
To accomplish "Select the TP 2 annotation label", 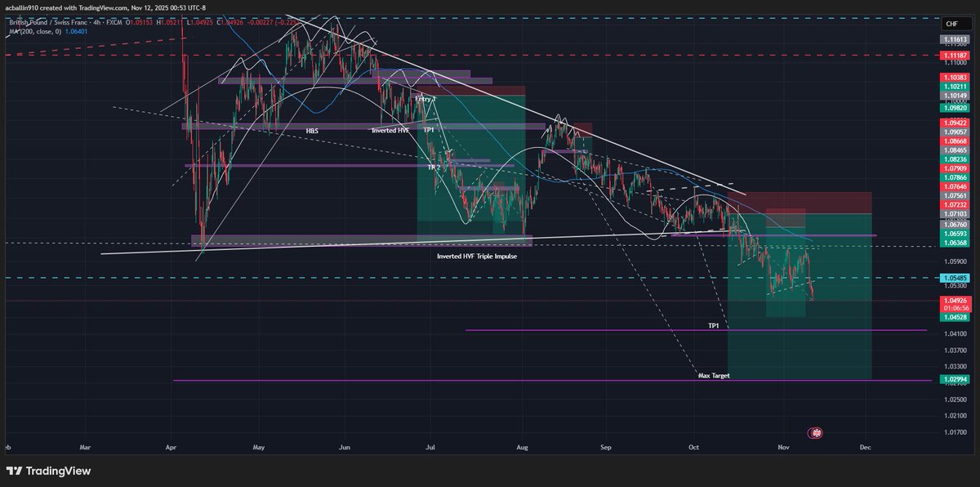I will coord(434,166).
